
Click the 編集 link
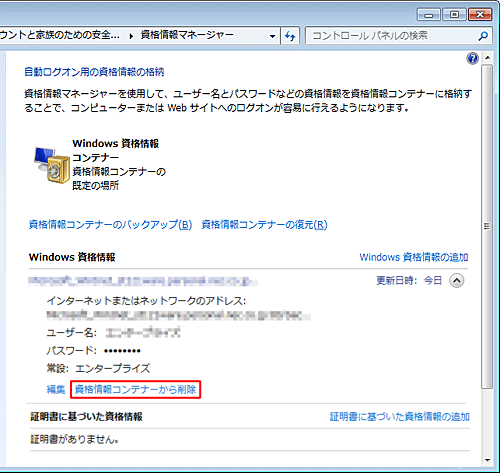tap(56, 389)
